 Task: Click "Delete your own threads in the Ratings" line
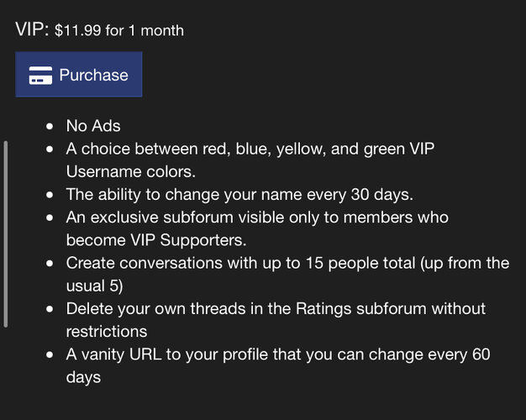276,309
